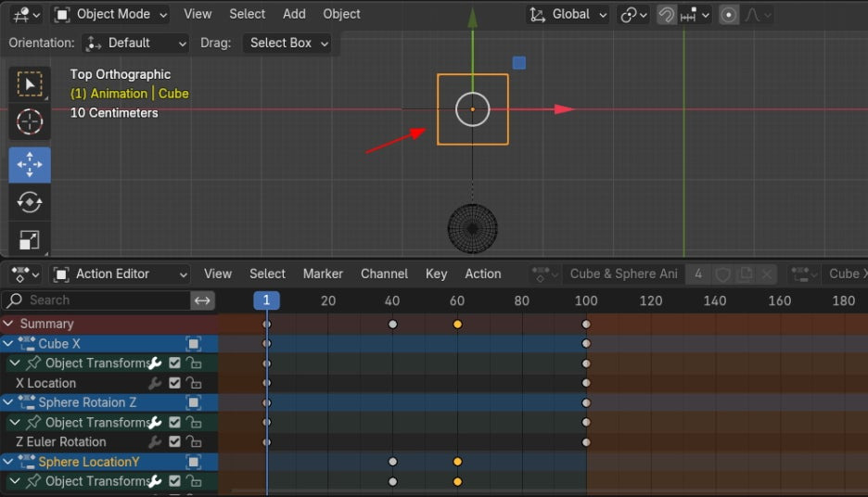Viewport: 868px width, 497px height.
Task: Uncheck the Z Euler Rotation checkbox
Action: point(175,441)
